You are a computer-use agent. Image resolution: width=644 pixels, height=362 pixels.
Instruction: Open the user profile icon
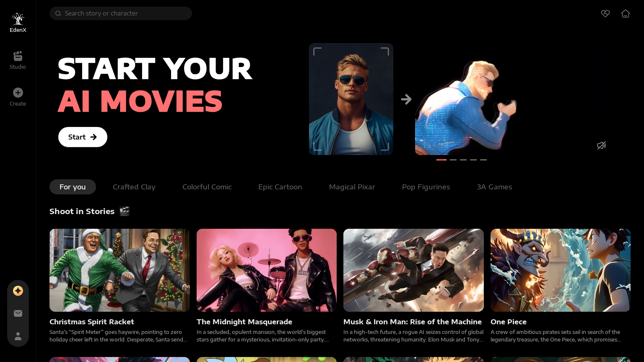18,336
